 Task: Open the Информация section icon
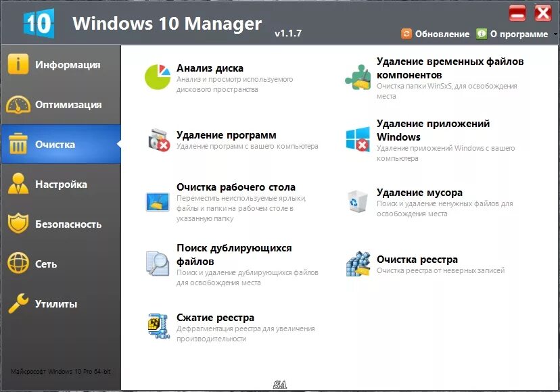pyautogui.click(x=18, y=64)
